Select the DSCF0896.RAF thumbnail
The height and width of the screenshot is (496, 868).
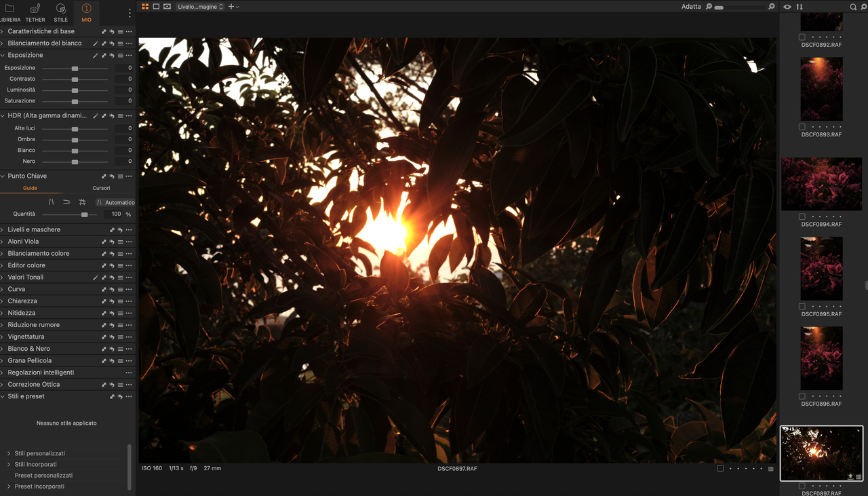pos(821,358)
